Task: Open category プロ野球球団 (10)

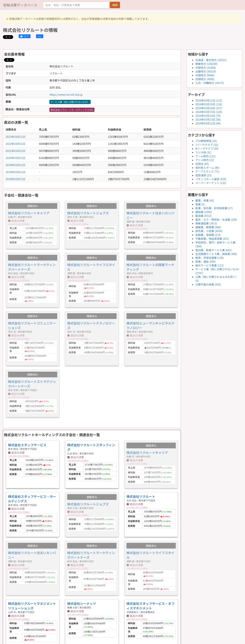Action: pos(206,141)
